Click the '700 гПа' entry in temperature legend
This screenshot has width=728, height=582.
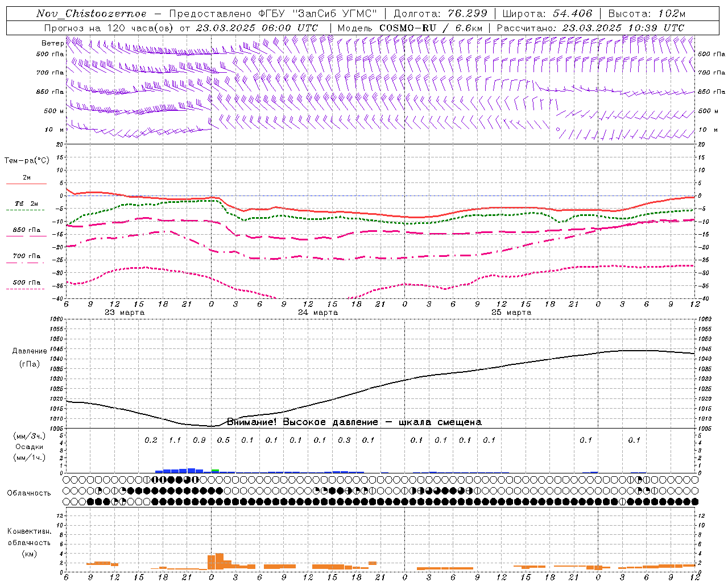pyautogui.click(x=27, y=256)
